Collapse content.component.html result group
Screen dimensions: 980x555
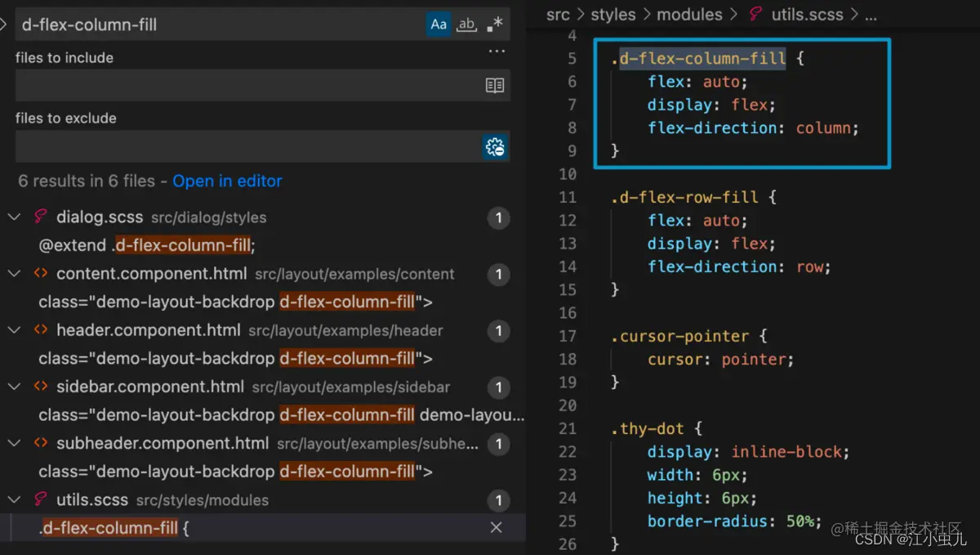14,274
